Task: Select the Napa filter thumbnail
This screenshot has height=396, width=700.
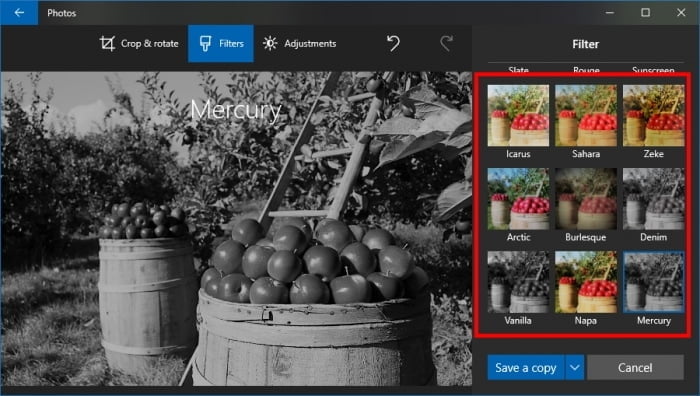Action: coord(586,282)
